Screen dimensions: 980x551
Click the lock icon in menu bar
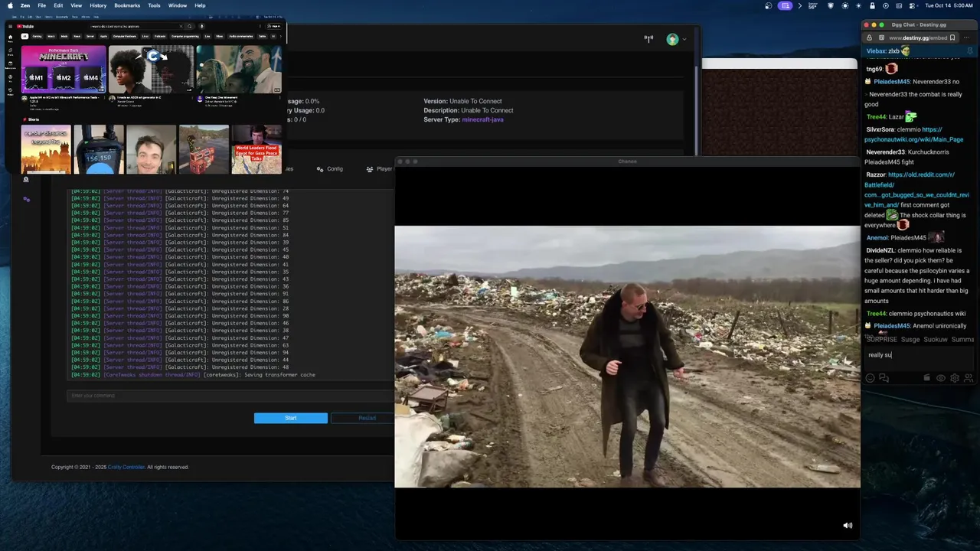pos(872,5)
